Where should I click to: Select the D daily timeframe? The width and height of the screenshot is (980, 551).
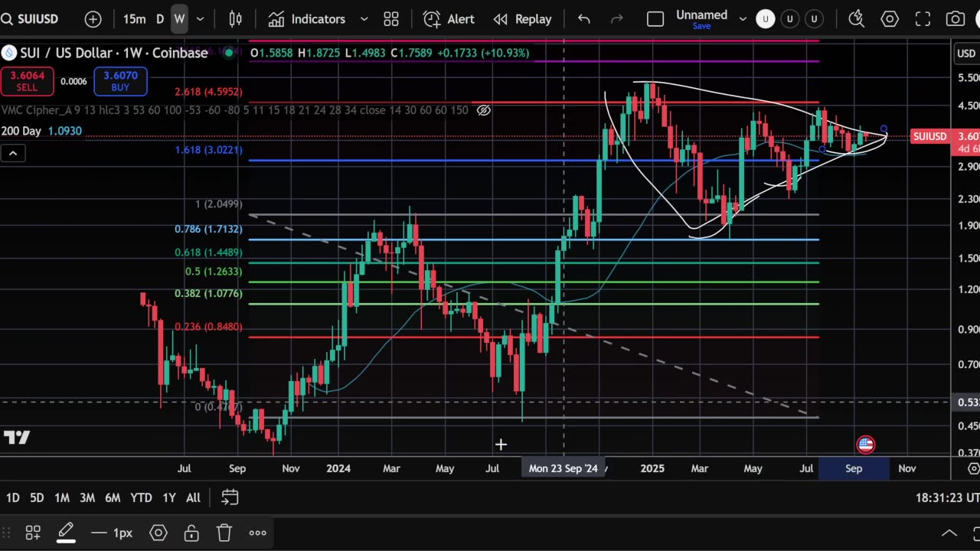(160, 19)
